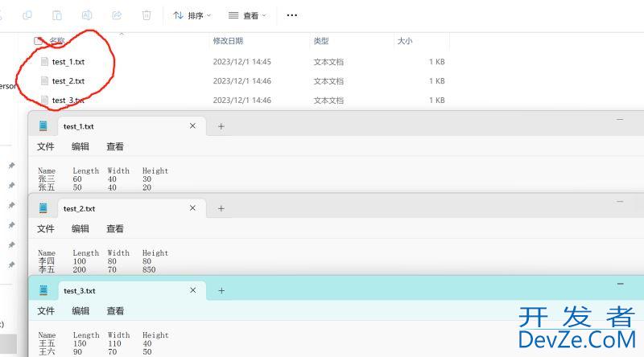Add new tab in test_2.txt Notepad

tap(221, 208)
